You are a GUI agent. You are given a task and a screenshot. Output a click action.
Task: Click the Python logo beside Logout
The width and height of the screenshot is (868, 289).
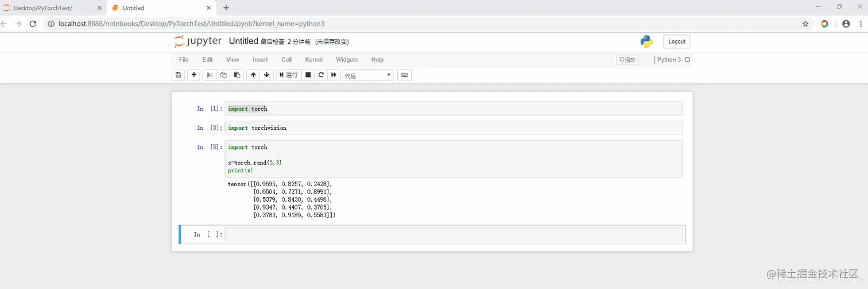[x=646, y=41]
